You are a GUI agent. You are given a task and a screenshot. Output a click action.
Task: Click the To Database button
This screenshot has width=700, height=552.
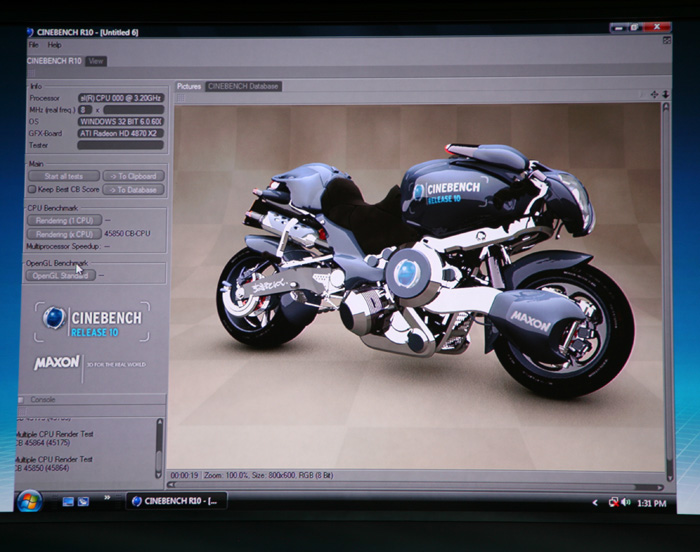[133, 190]
